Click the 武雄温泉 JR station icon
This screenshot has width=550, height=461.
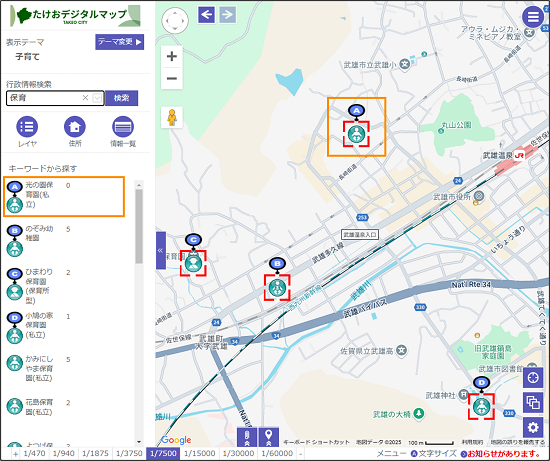point(519,155)
